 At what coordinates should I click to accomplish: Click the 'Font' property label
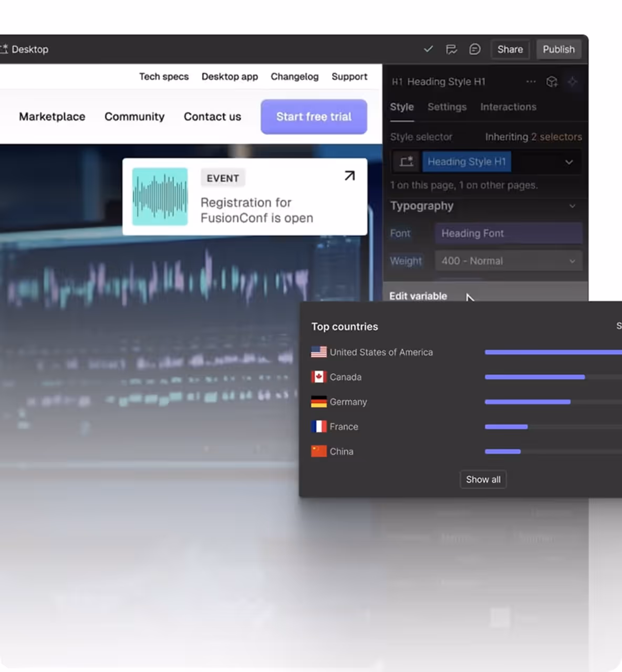(x=400, y=233)
